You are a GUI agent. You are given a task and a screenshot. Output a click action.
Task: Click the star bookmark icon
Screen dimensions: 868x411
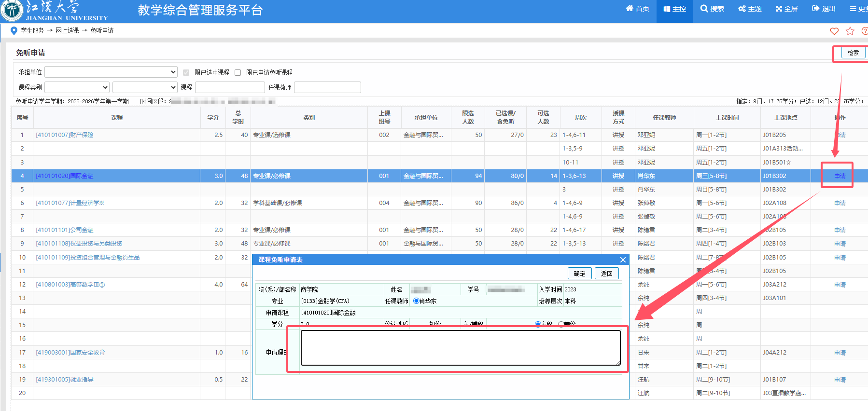pyautogui.click(x=850, y=31)
